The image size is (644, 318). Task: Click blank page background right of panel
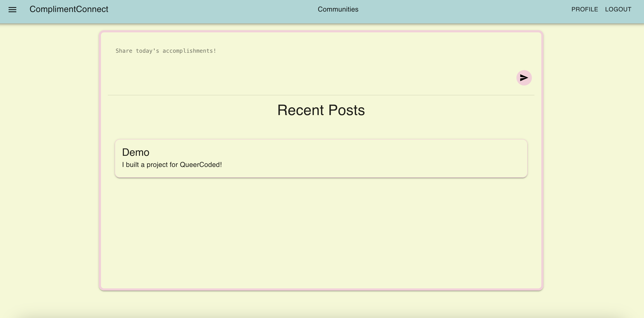[593, 160]
